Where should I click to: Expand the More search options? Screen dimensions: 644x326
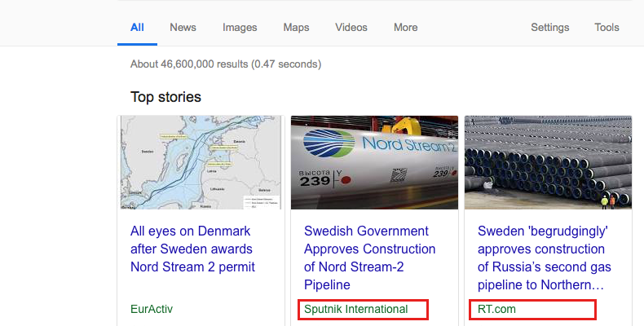tap(406, 28)
